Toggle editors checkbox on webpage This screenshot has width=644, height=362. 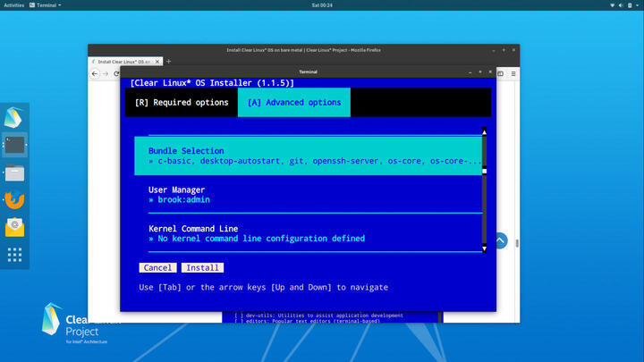(x=239, y=321)
